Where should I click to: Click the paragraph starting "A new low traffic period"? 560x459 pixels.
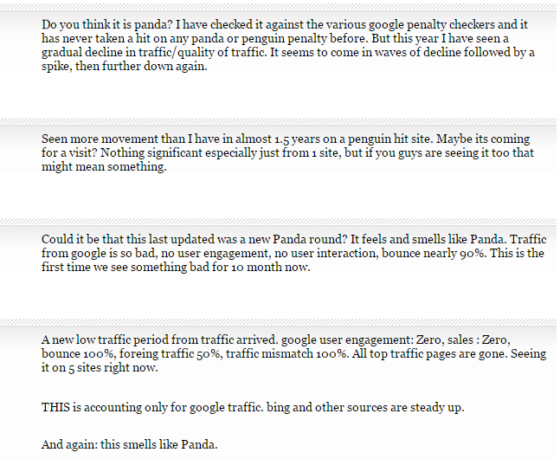tap(294, 353)
